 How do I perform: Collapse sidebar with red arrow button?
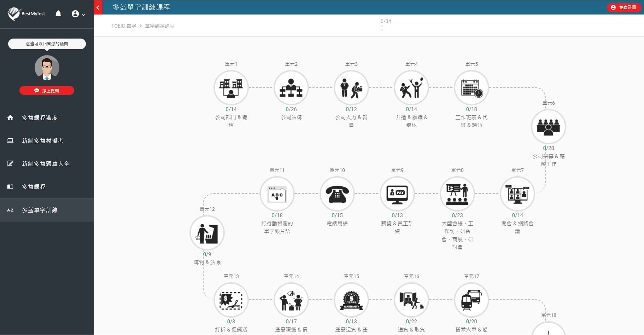pyautogui.click(x=98, y=7)
